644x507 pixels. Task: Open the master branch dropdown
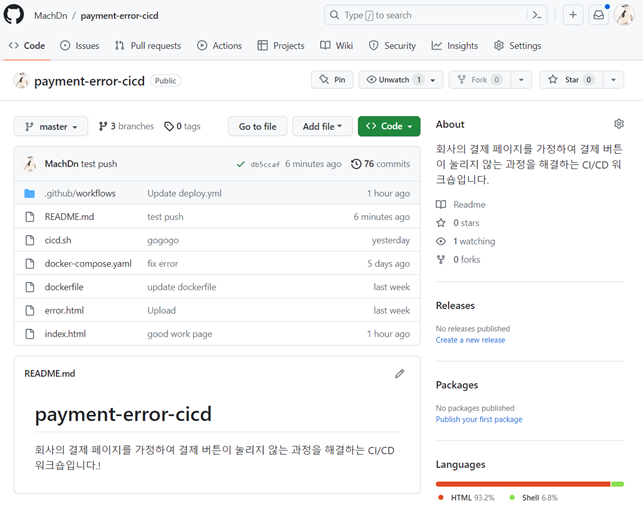point(51,127)
